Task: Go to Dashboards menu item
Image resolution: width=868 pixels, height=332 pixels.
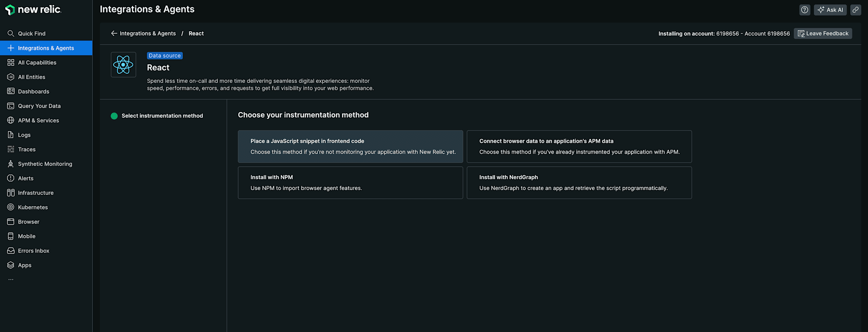Action: (x=46, y=92)
